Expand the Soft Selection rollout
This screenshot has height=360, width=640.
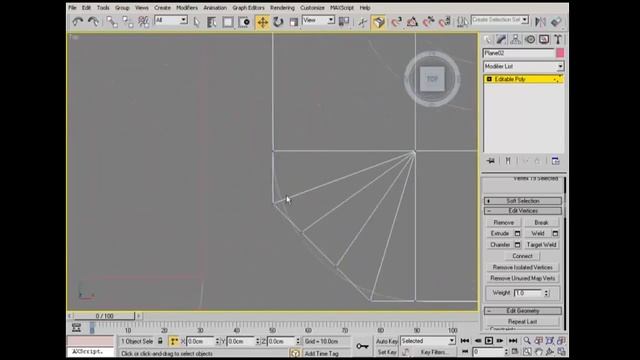tap(523, 201)
